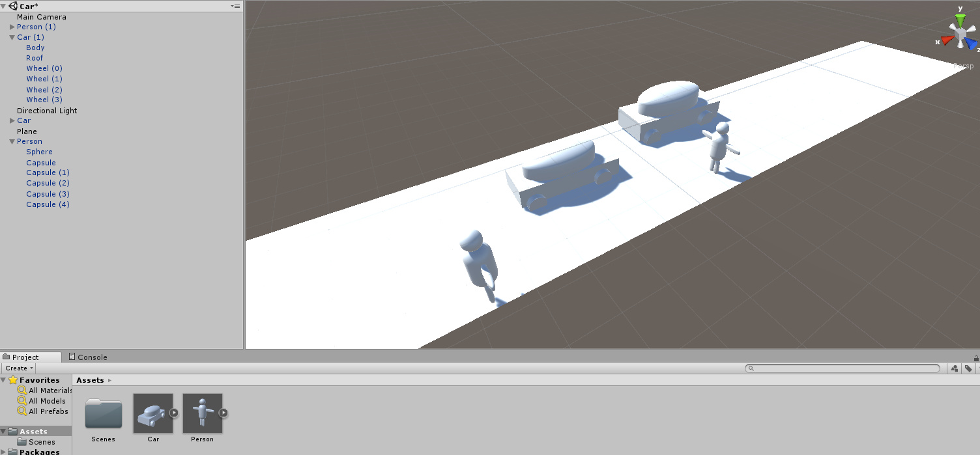
Task: Toggle the Project panel lock icon
Action: click(x=976, y=357)
